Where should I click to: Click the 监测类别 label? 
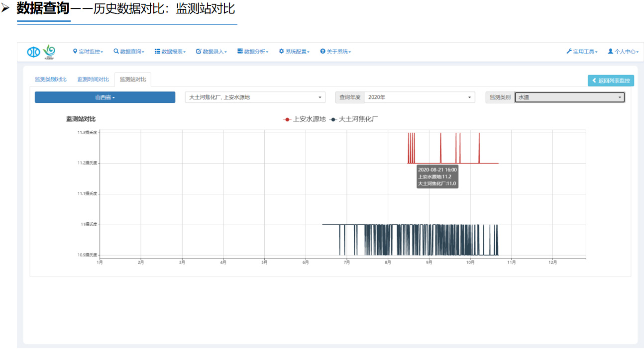[x=500, y=97]
